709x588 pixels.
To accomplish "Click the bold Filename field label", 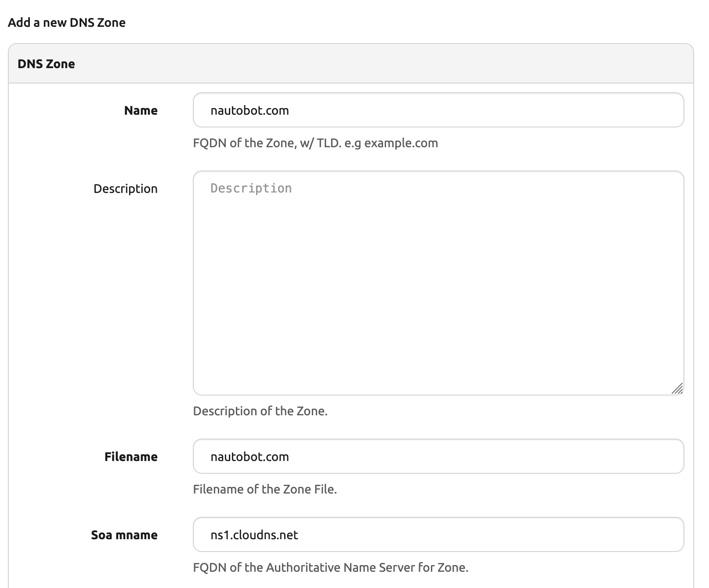I will [131, 457].
